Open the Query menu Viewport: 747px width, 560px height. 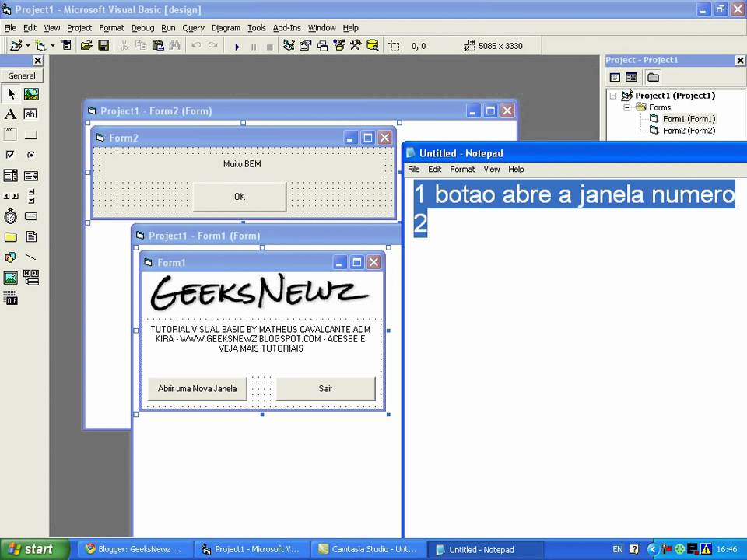point(194,28)
